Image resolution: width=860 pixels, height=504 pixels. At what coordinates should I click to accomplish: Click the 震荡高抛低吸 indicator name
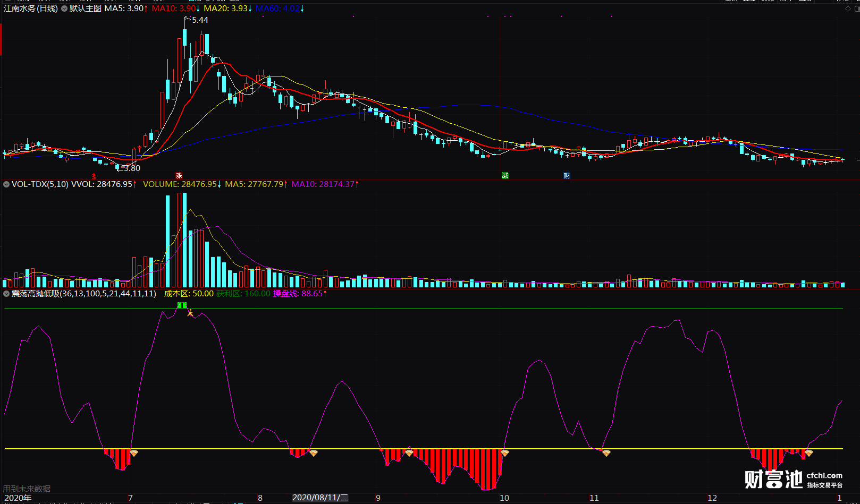coord(83,294)
